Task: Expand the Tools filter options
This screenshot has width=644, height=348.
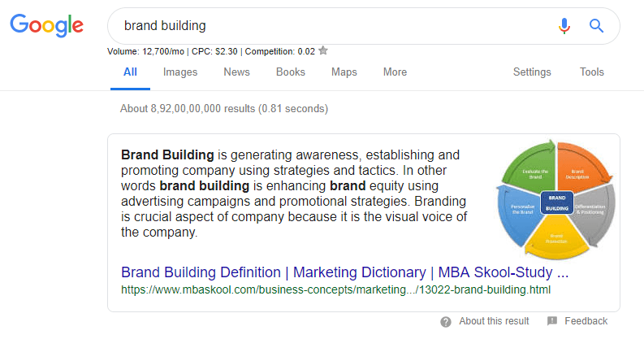Action: 592,72
